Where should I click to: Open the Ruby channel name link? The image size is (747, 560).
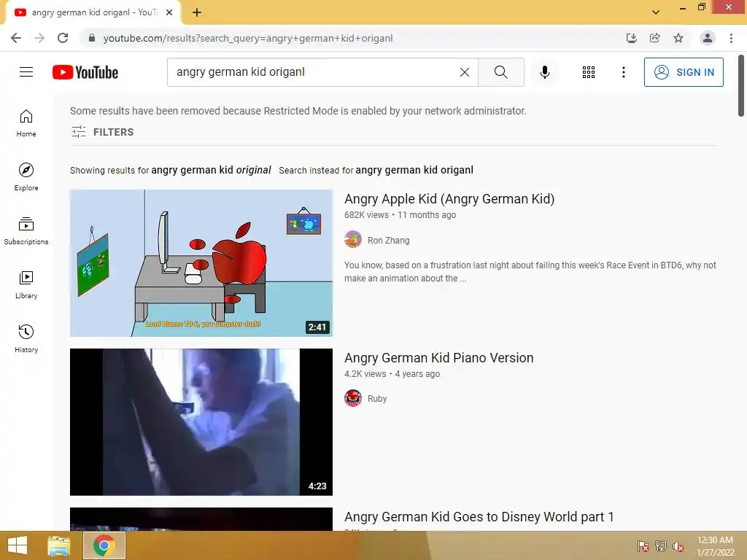[377, 399]
